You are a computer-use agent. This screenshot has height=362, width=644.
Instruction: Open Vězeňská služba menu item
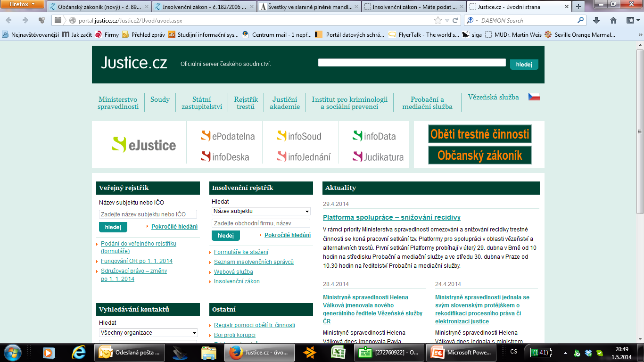(493, 97)
